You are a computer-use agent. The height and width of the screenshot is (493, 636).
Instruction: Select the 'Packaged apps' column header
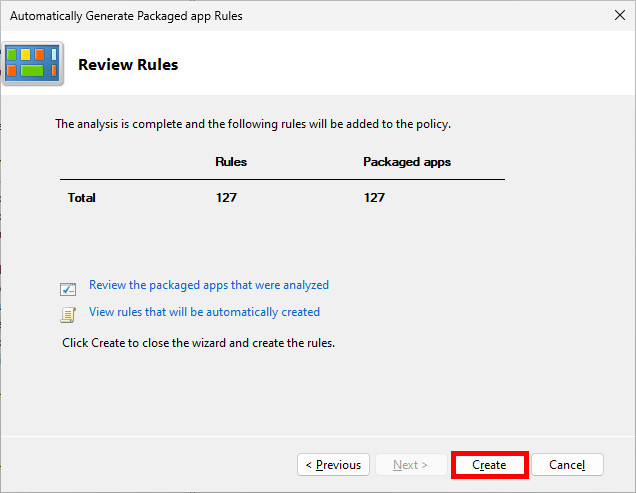(x=407, y=162)
